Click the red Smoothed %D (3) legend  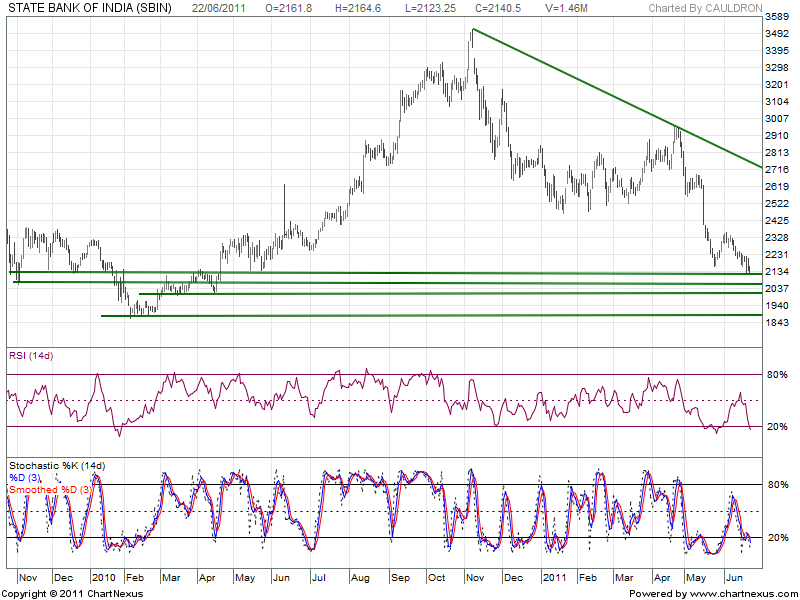[x=50, y=489]
